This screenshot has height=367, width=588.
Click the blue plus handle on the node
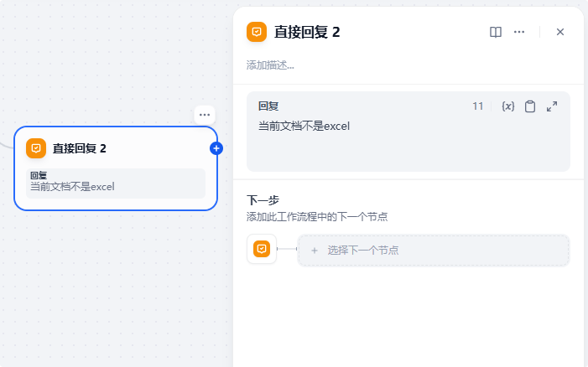pyautogui.click(x=216, y=148)
